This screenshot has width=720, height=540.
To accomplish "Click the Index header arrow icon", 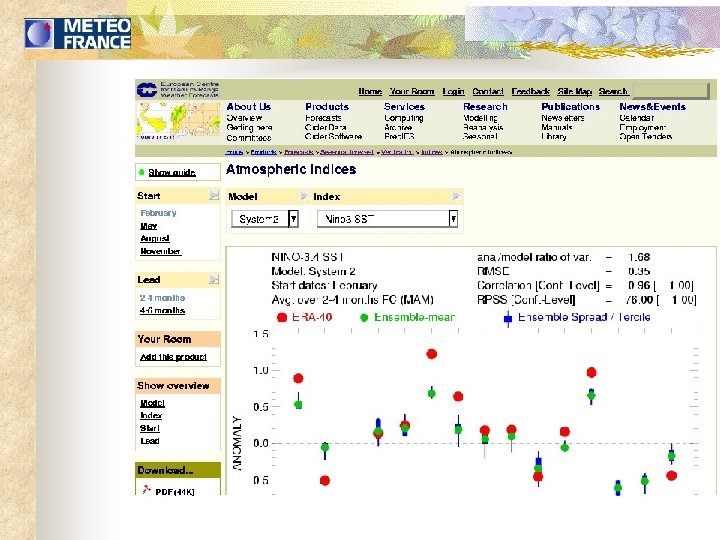I will point(456,196).
